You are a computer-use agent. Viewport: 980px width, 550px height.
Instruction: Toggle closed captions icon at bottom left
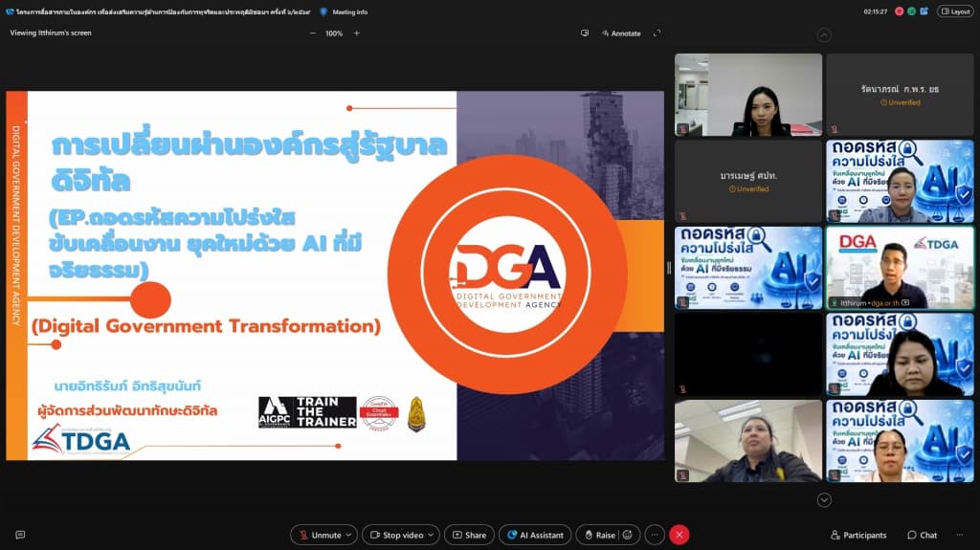[x=20, y=535]
